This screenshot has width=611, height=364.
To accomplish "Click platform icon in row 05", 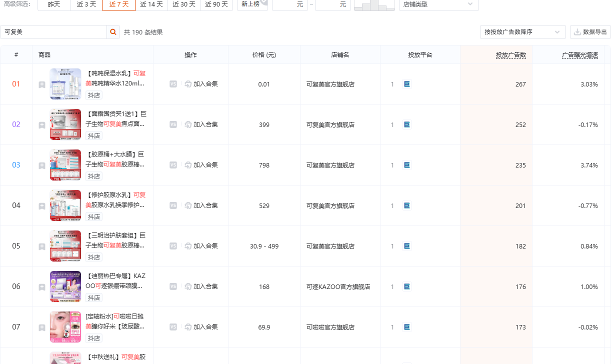I will pos(406,246).
